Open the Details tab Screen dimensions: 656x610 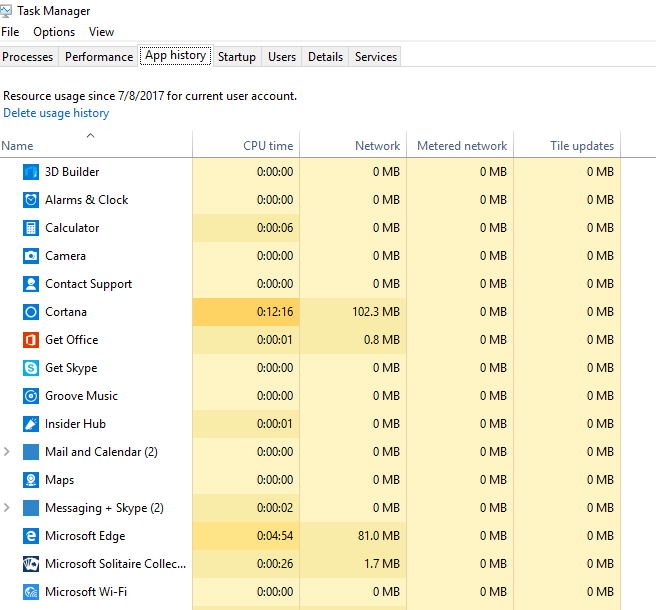point(325,56)
